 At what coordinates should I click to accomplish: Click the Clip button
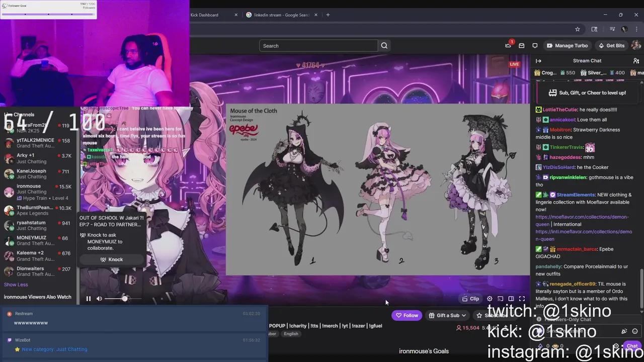pos(471,299)
